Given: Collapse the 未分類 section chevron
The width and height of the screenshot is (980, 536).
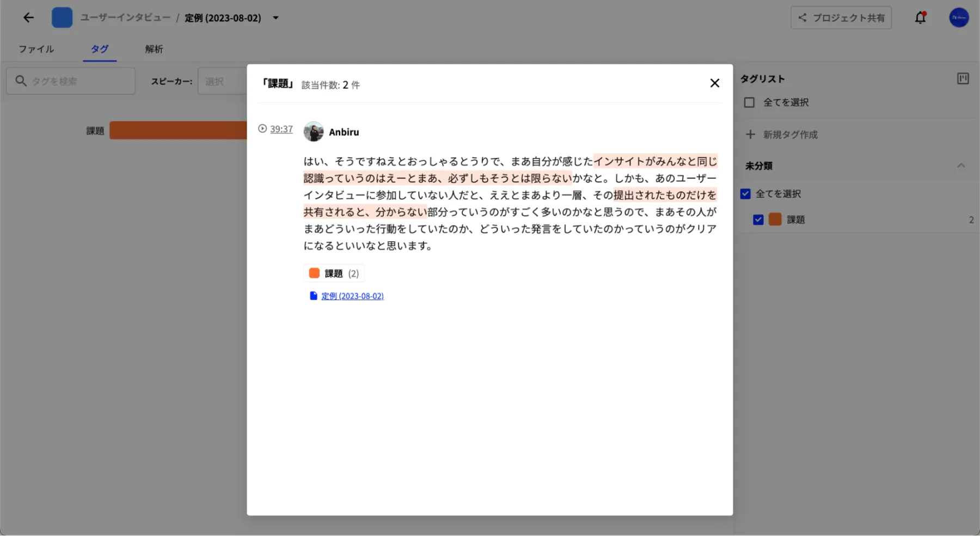Looking at the screenshot, I should [961, 166].
